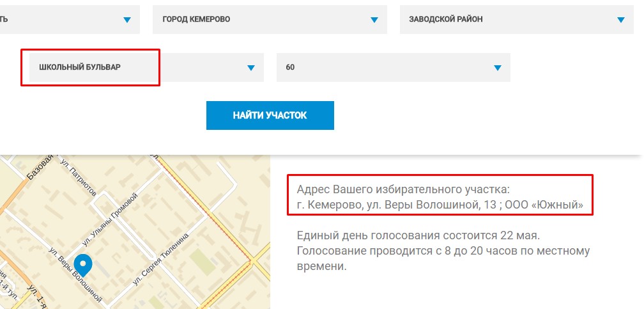Click arrow of house number 60 dropdown

click(x=497, y=68)
